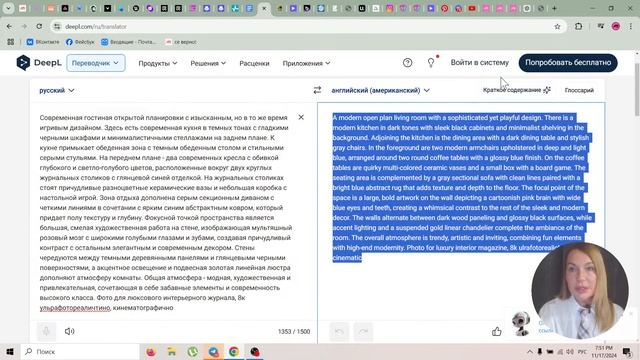Expand the Продукты menu
Image resolution: width=640 pixels, height=360 pixels.
coord(158,63)
